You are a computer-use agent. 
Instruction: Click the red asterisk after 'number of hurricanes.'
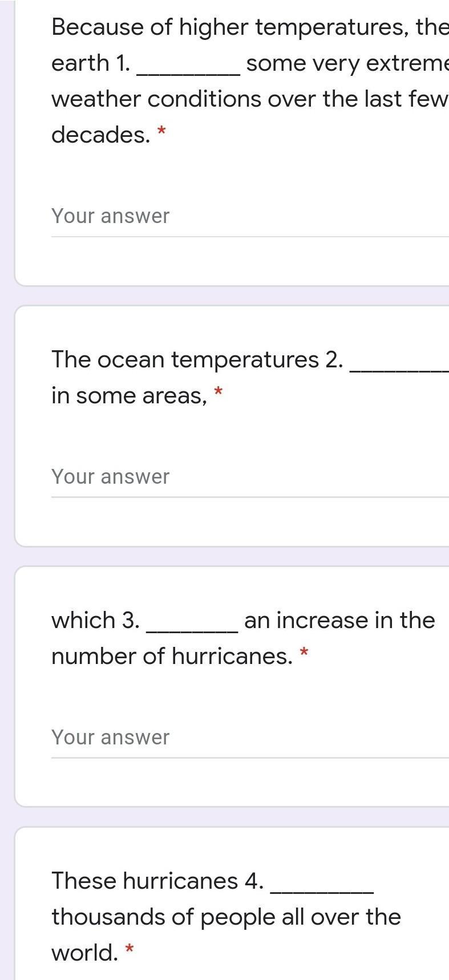tap(304, 653)
